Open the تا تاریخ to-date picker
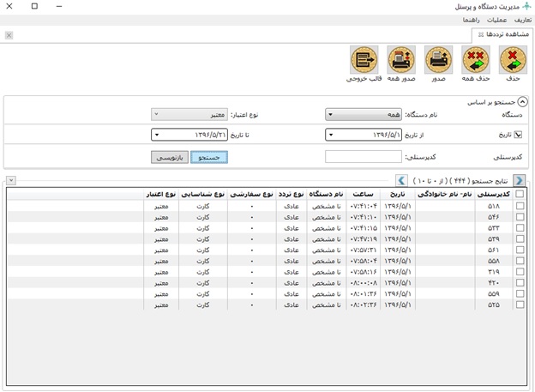The width and height of the screenshot is (535, 392). pos(189,135)
